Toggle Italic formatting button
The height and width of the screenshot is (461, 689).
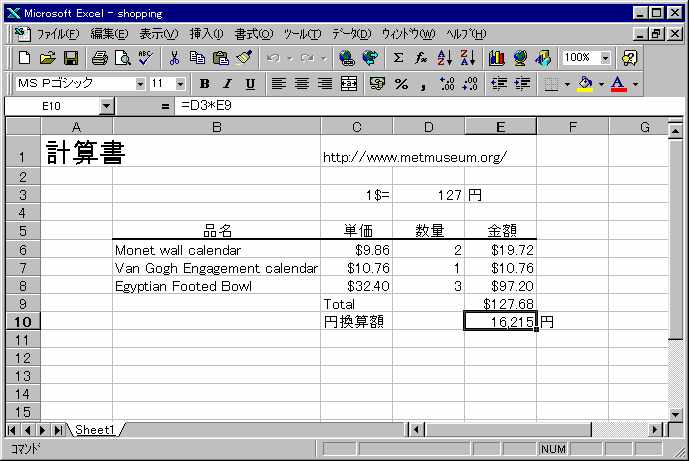pyautogui.click(x=227, y=84)
